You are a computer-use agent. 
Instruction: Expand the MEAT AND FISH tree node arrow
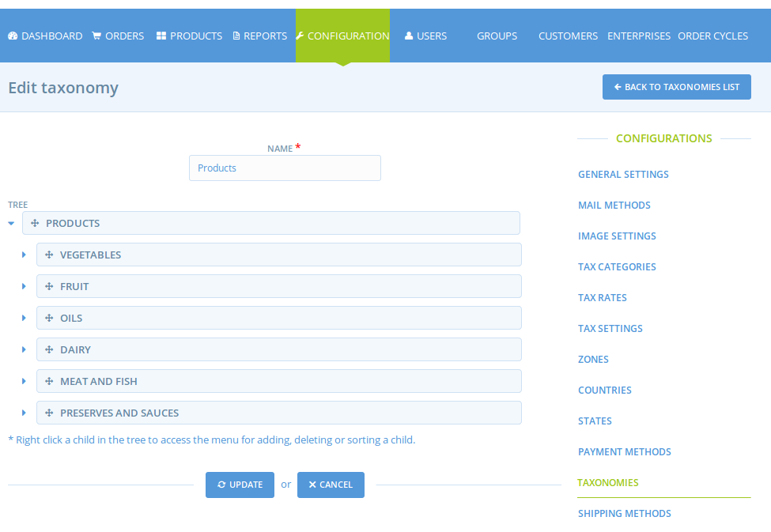24,381
